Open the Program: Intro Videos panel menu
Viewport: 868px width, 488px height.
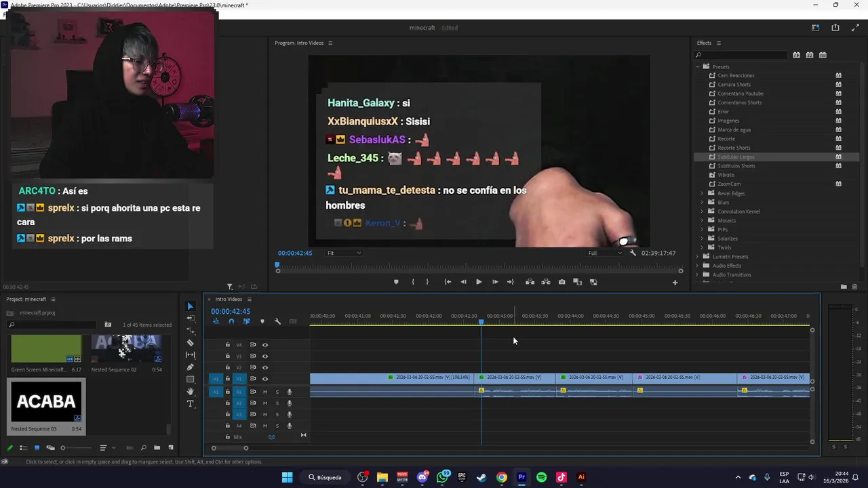[x=330, y=43]
